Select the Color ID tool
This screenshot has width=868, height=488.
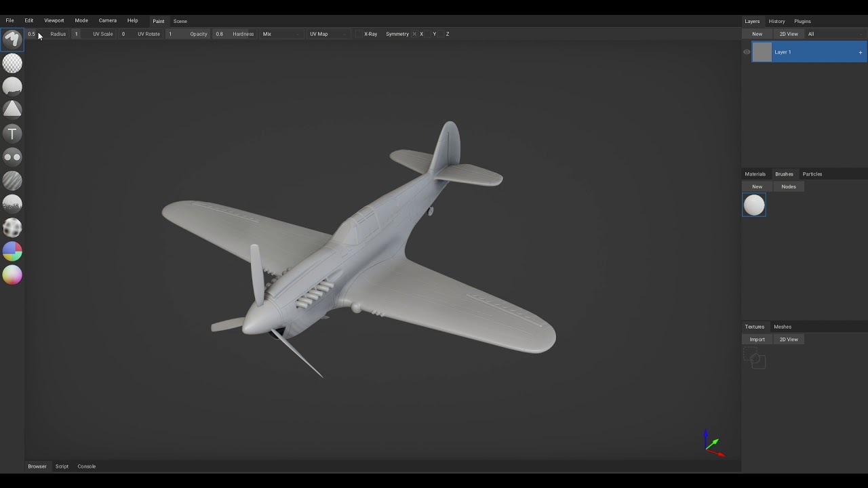point(12,251)
